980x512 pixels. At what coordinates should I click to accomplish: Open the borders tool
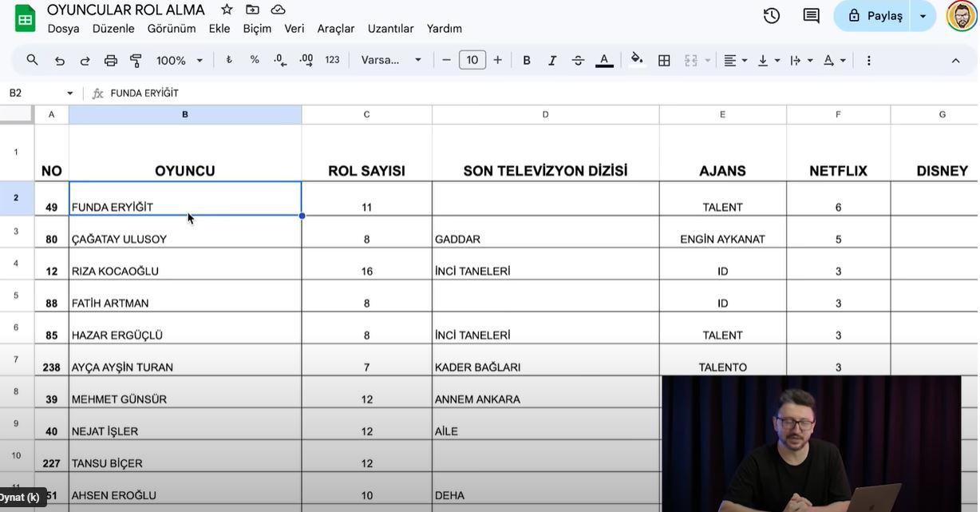664,60
